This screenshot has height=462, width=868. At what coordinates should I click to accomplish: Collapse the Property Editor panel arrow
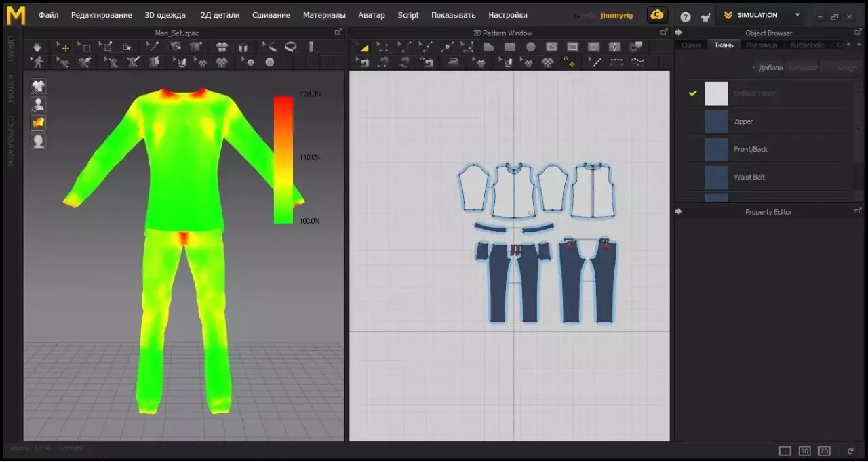click(679, 212)
